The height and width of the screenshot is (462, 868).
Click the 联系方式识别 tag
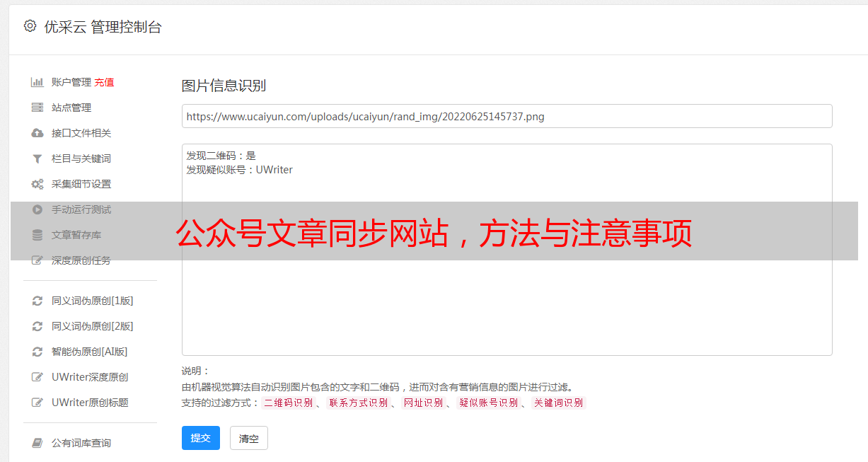coord(358,403)
